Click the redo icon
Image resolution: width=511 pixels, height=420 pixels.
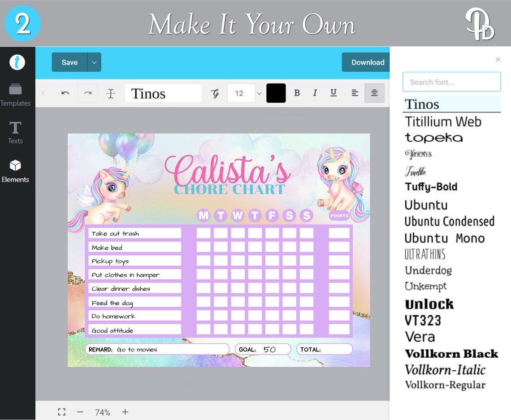pos(88,93)
